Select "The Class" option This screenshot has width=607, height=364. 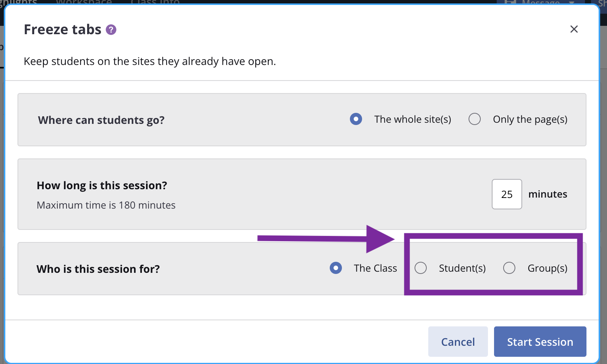tap(335, 268)
